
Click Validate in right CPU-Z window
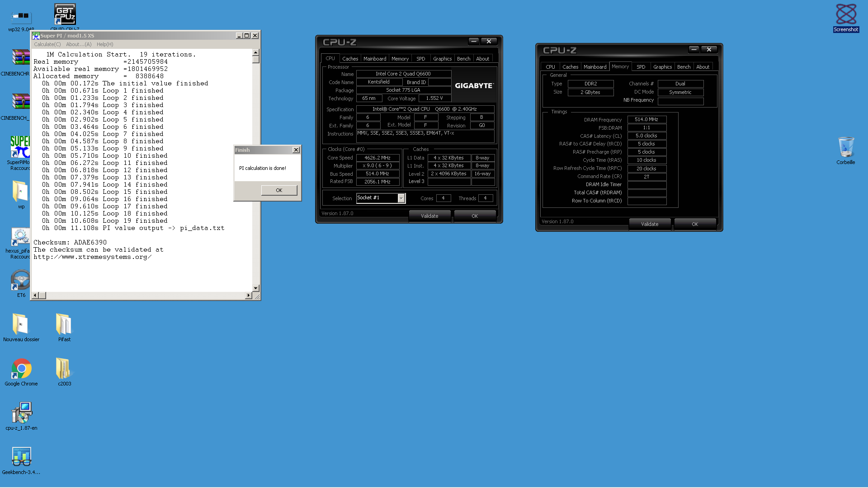click(x=650, y=224)
